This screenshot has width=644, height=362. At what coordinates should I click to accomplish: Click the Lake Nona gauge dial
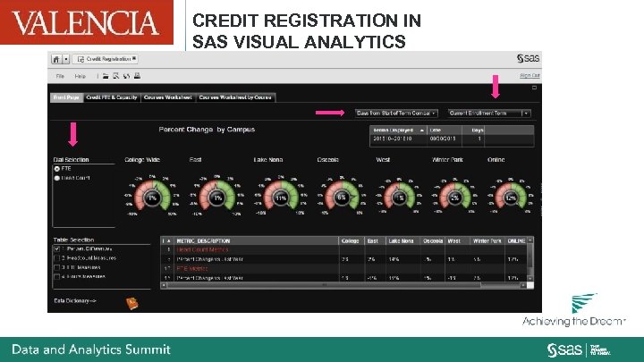(281, 196)
